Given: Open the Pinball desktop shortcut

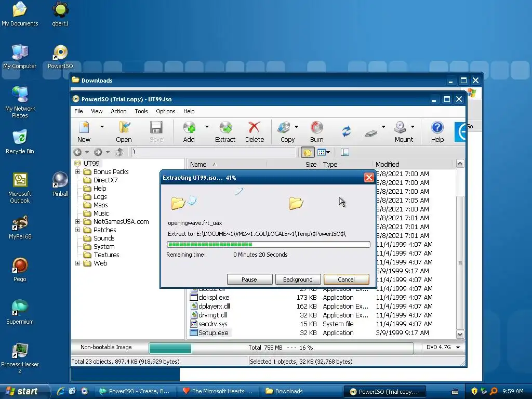Looking at the screenshot, I should point(60,184).
